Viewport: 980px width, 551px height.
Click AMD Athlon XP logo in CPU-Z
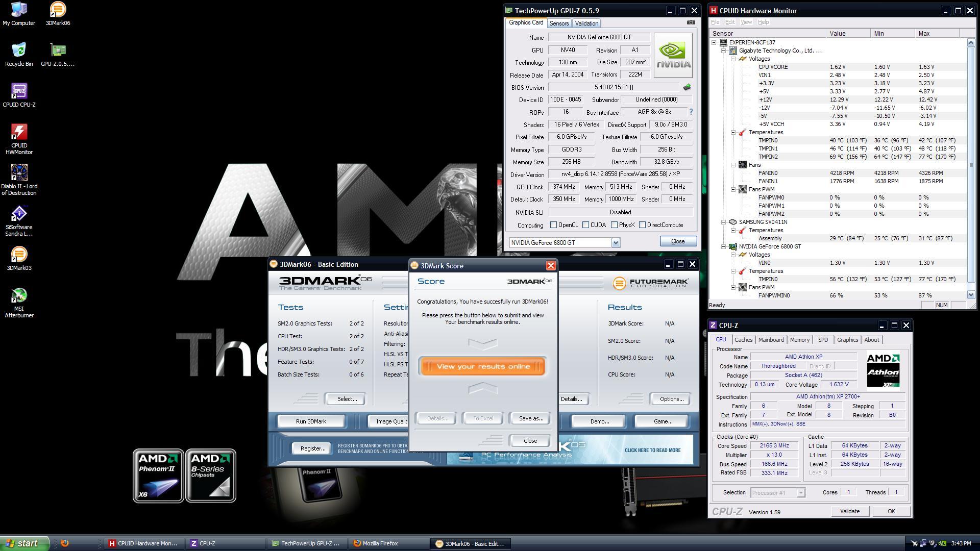883,370
